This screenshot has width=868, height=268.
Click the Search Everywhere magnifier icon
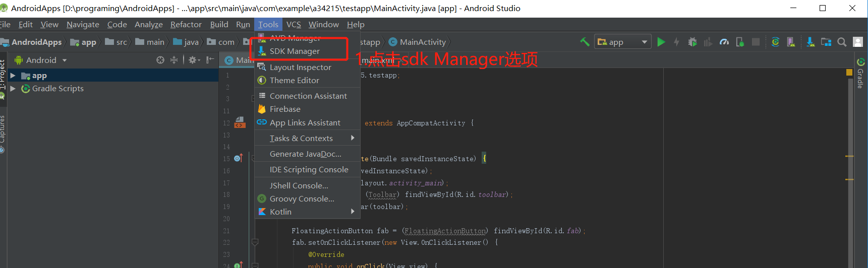[842, 42]
